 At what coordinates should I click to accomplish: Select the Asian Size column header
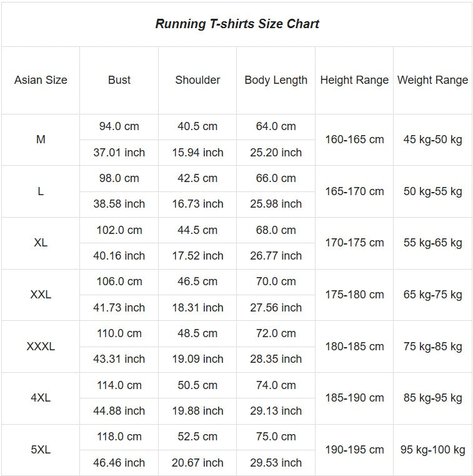point(41,80)
